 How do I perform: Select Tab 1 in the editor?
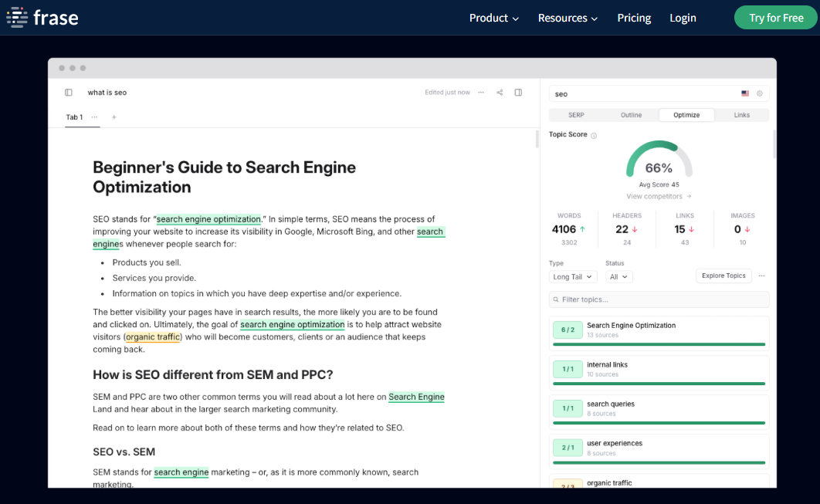[x=74, y=117]
